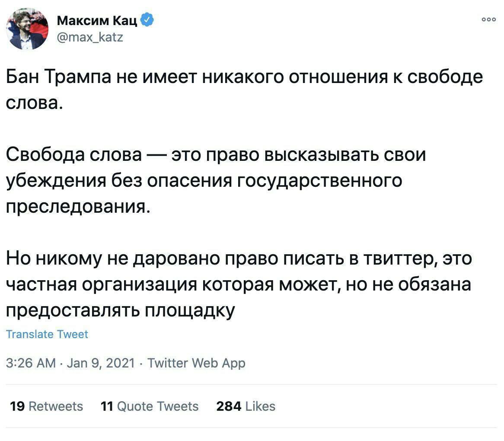Click Translate Tweet
504x441 pixels.
pos(47,334)
